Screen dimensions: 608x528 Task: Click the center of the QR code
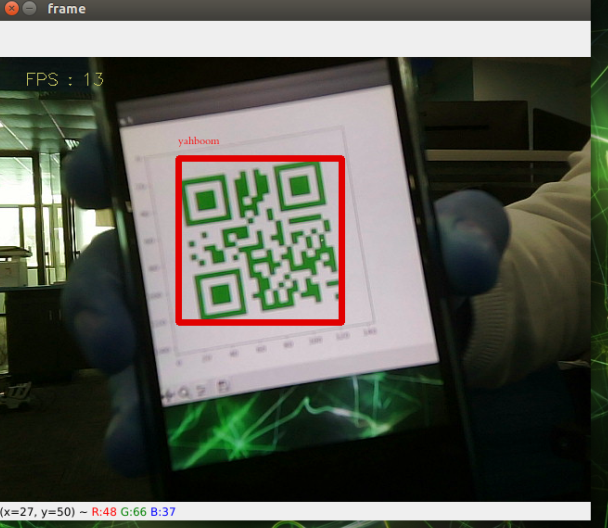point(260,240)
